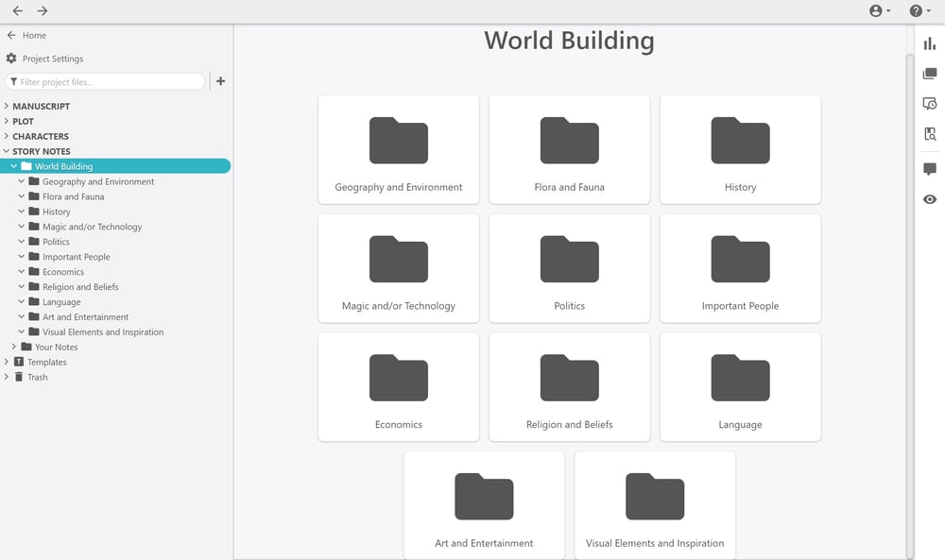
Task: Open the Economics folder card
Action: [399, 386]
